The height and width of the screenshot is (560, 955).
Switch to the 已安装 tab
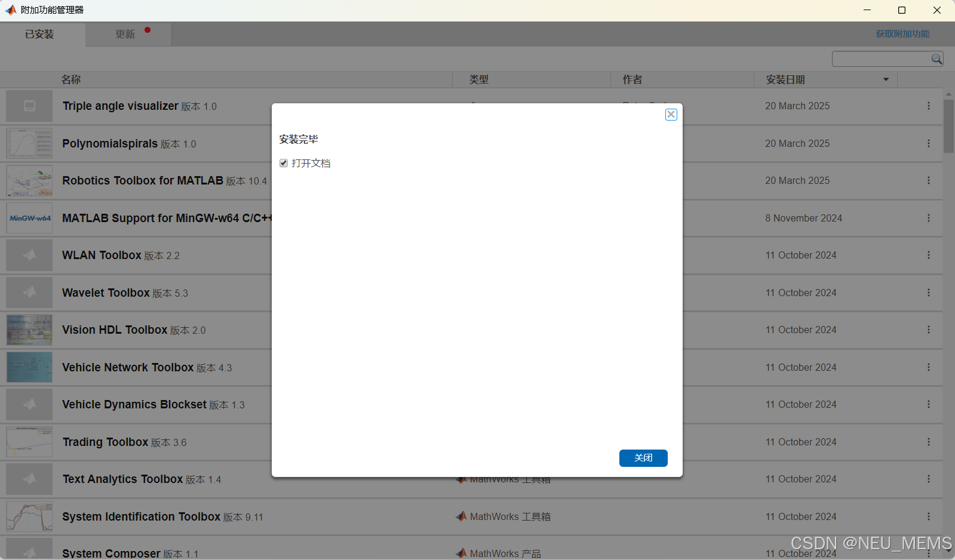pyautogui.click(x=39, y=35)
